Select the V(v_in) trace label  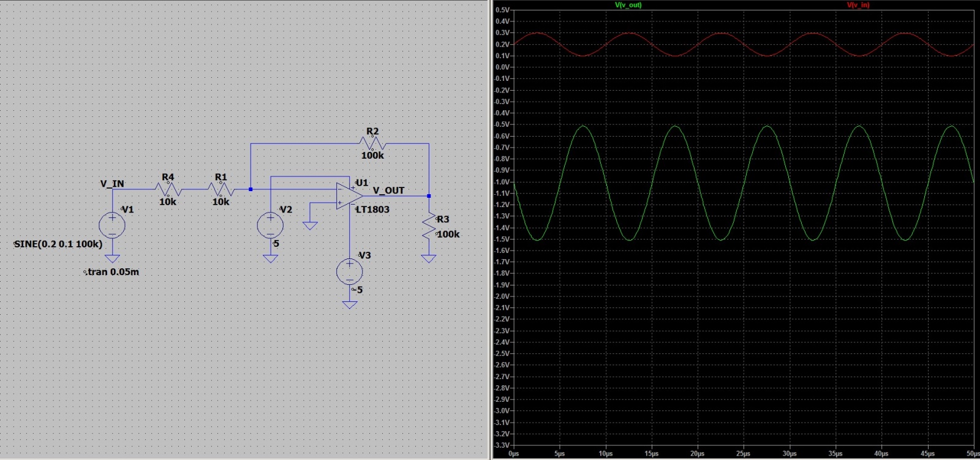click(858, 5)
